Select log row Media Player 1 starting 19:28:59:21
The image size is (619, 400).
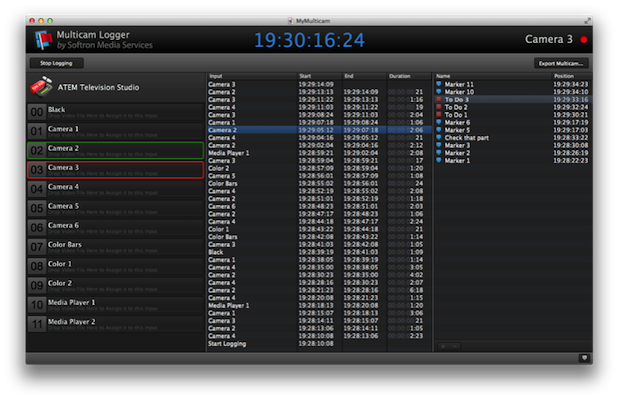319,153
